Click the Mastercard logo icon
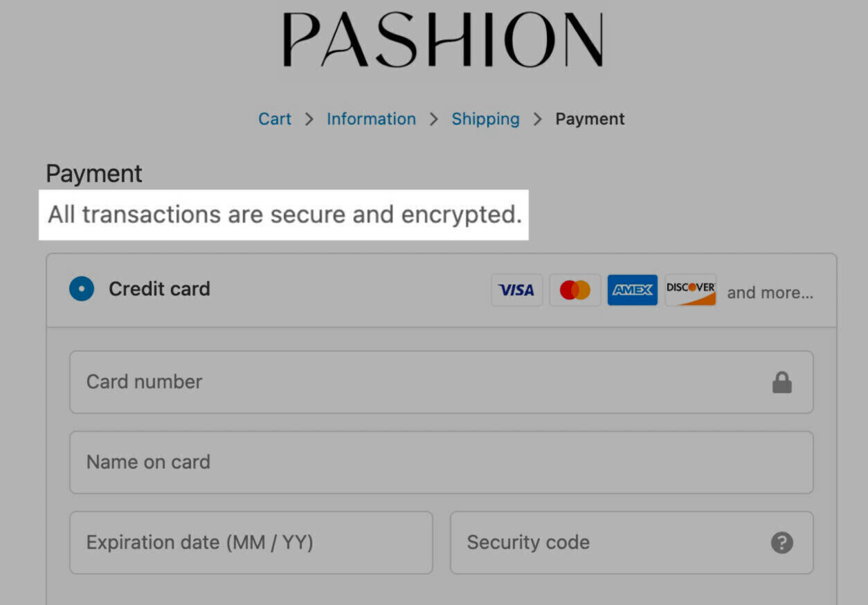The width and height of the screenshot is (868, 605). tap(575, 290)
